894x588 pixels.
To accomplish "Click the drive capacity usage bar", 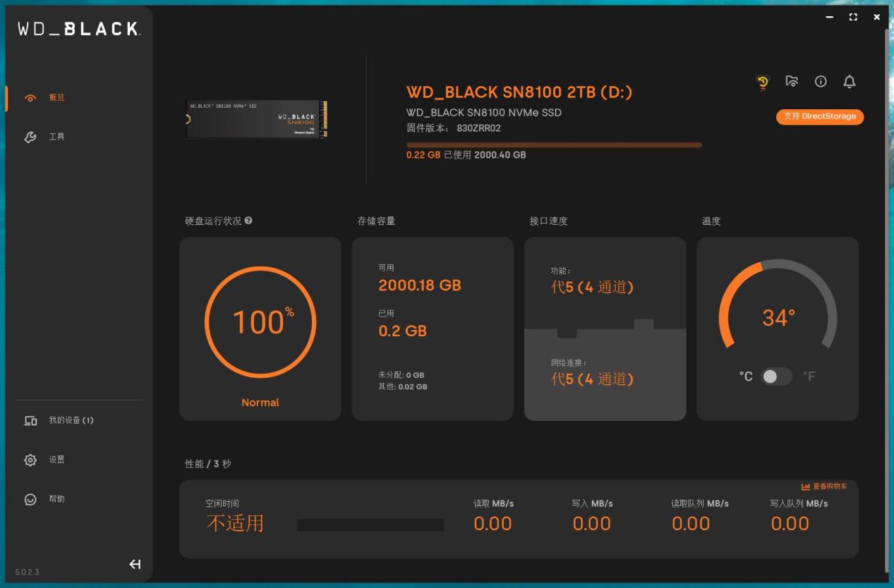I will pyautogui.click(x=554, y=145).
